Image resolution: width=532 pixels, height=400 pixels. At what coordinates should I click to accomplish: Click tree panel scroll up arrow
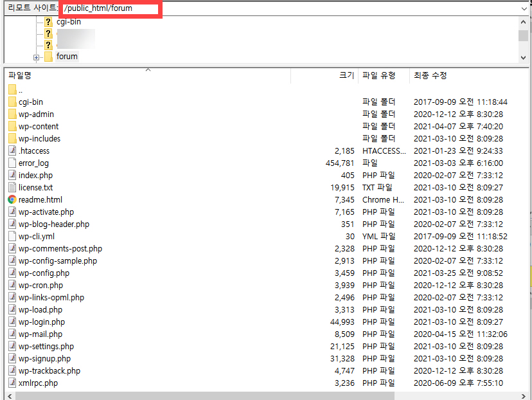click(x=523, y=22)
